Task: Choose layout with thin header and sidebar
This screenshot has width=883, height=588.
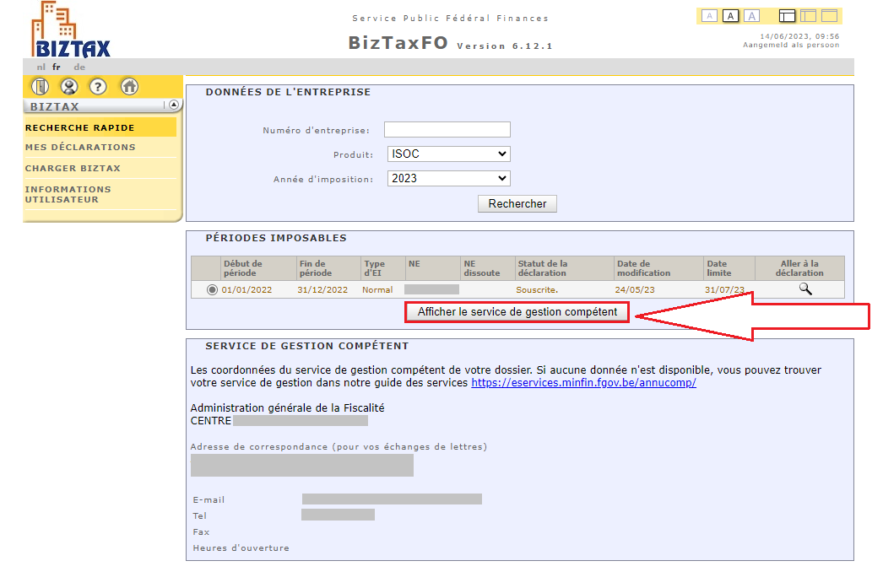Action: [x=808, y=16]
